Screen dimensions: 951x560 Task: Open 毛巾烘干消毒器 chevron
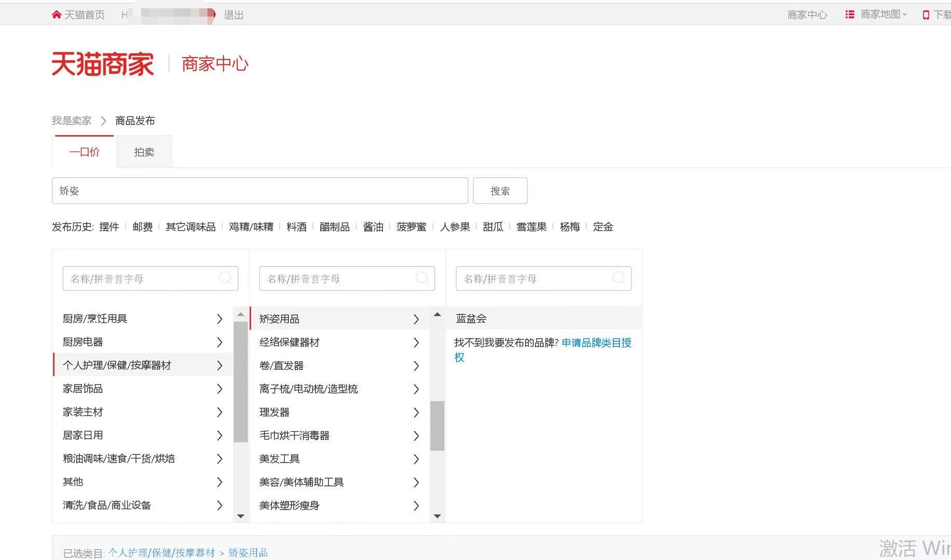[x=416, y=436]
